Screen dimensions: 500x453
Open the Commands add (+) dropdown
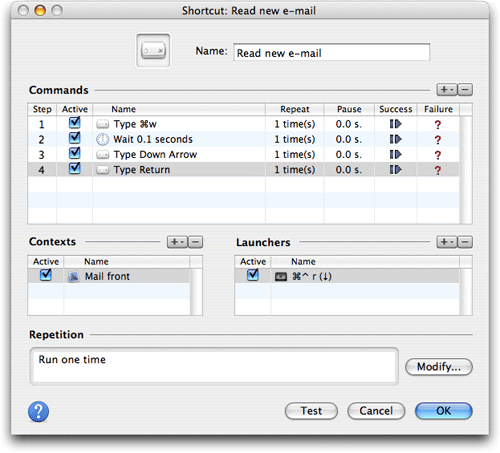[447, 90]
